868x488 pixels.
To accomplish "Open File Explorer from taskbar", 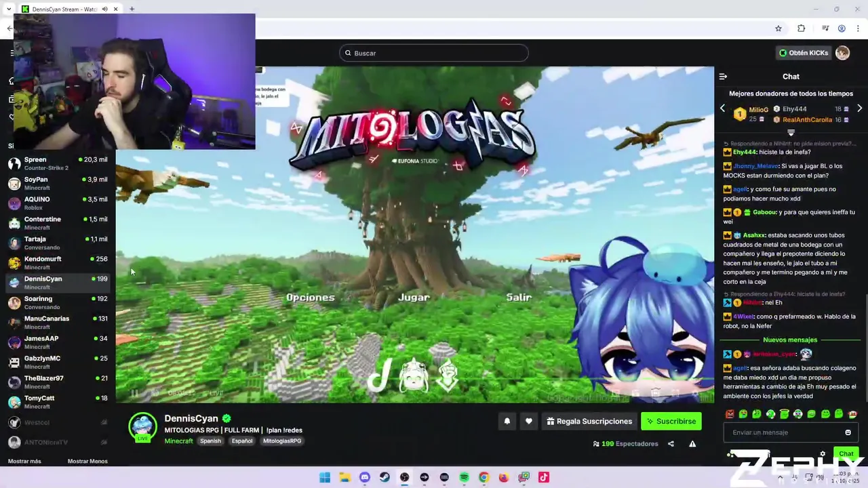I will click(x=344, y=477).
